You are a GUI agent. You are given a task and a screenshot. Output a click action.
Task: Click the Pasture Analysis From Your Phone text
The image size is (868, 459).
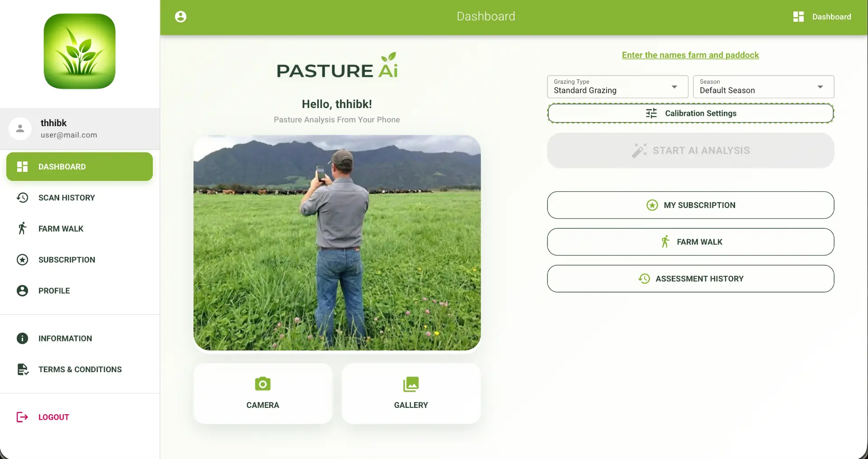click(337, 120)
